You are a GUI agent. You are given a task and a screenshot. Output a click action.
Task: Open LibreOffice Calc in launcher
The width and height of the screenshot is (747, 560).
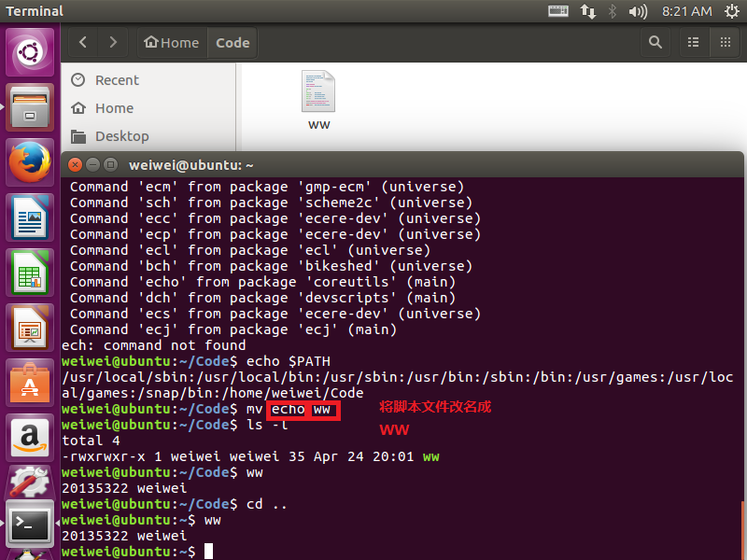click(30, 273)
